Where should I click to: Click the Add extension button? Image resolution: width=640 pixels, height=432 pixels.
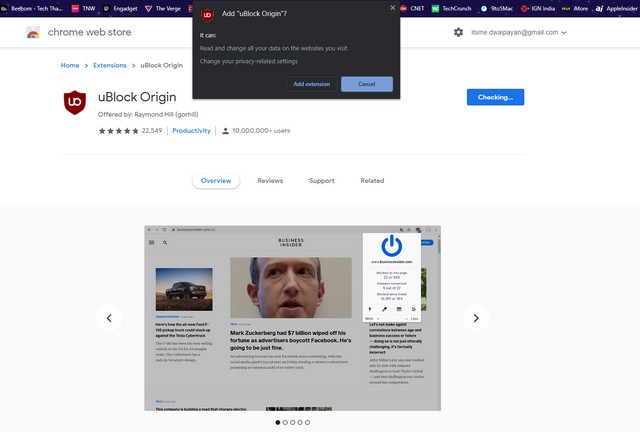tap(311, 84)
